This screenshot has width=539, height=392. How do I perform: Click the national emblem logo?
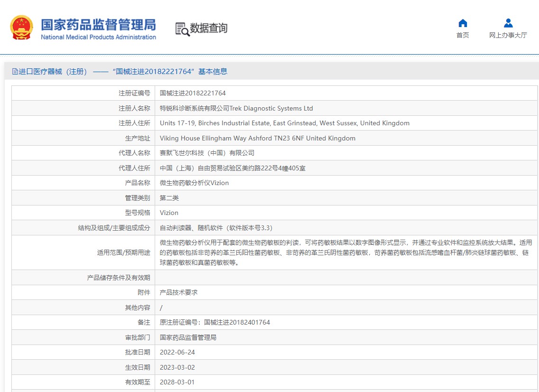coord(22,28)
